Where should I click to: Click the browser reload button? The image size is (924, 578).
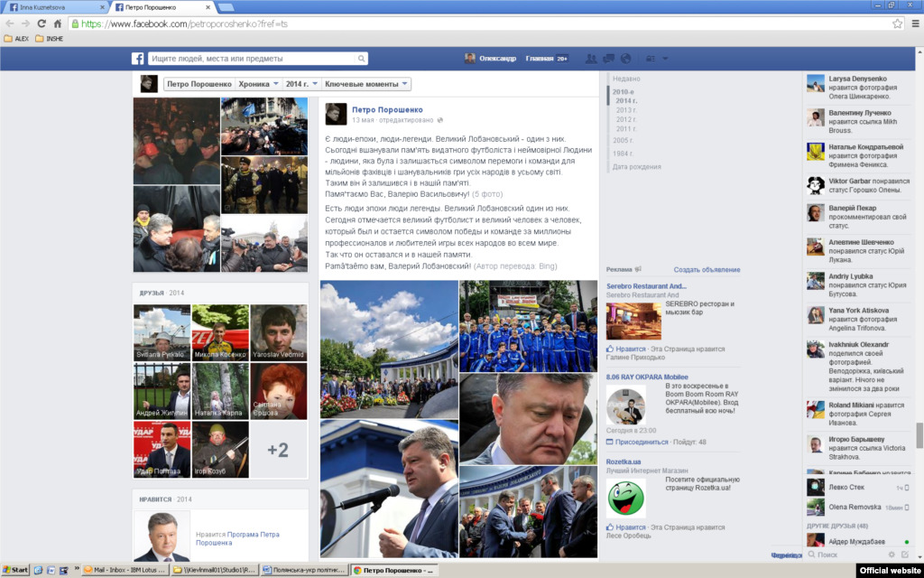[x=42, y=23]
